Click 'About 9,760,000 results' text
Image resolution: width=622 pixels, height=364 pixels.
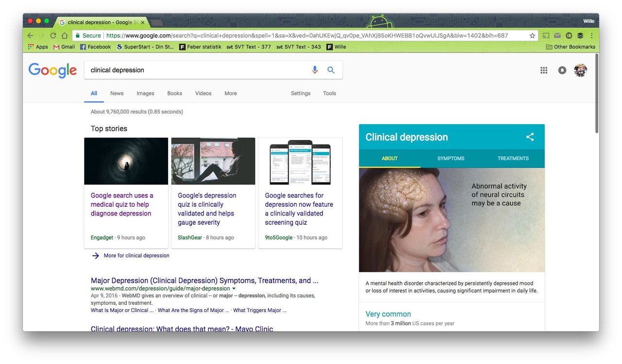[119, 112]
